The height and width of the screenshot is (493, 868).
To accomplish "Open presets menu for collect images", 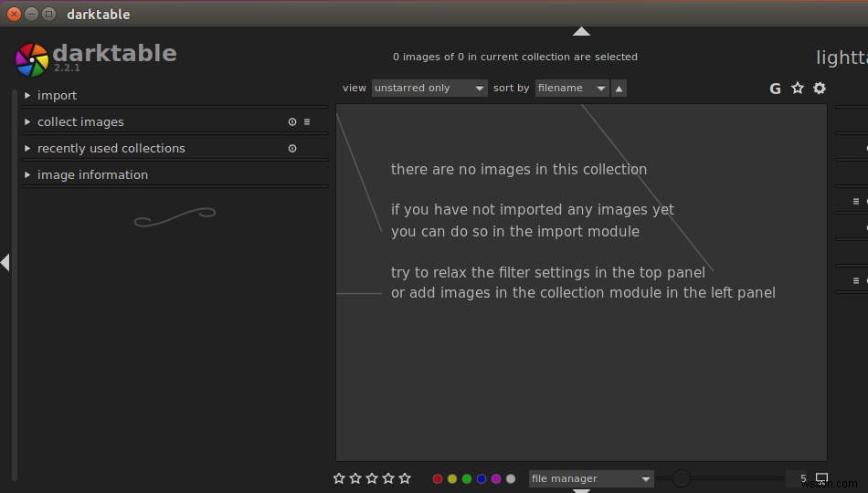I will [x=307, y=121].
